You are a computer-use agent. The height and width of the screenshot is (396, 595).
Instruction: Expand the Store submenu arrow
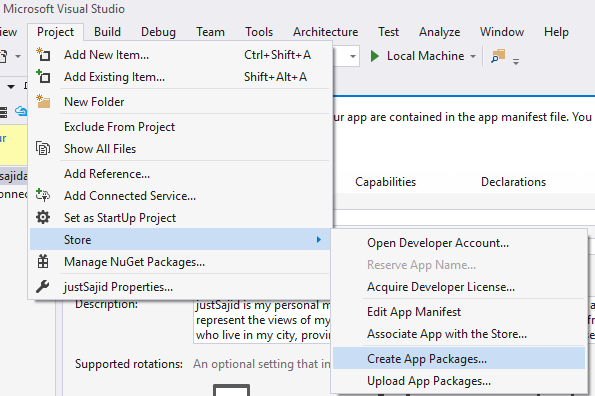[319, 239]
